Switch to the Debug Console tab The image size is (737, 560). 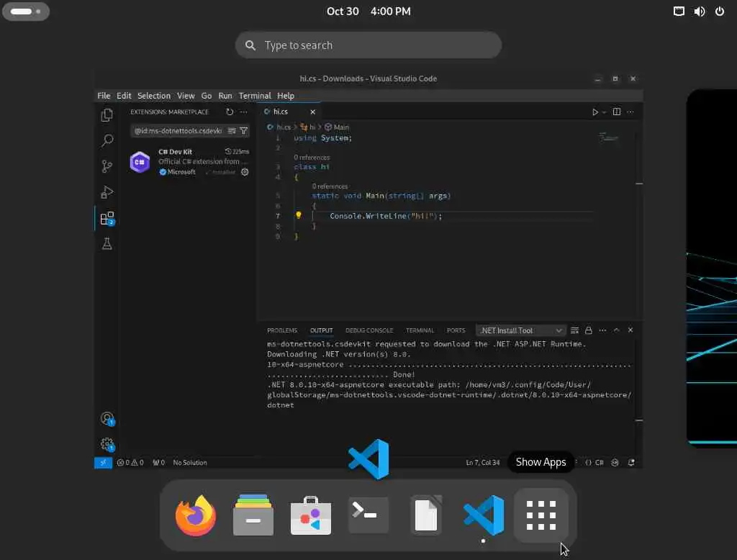(x=369, y=330)
